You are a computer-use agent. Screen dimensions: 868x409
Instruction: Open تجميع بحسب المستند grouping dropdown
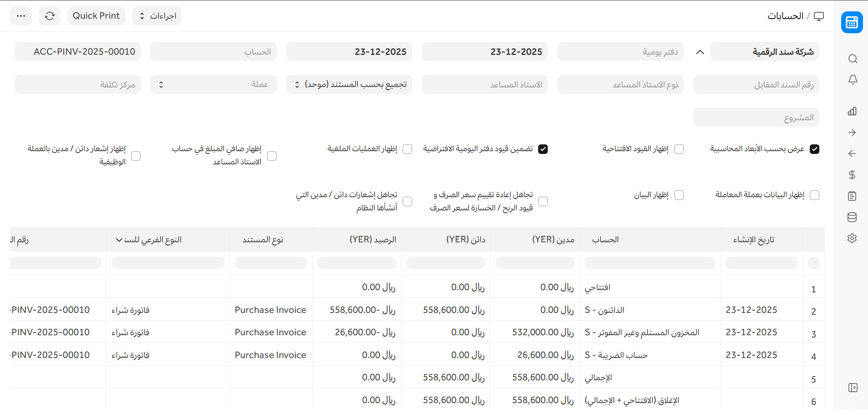[x=349, y=85]
